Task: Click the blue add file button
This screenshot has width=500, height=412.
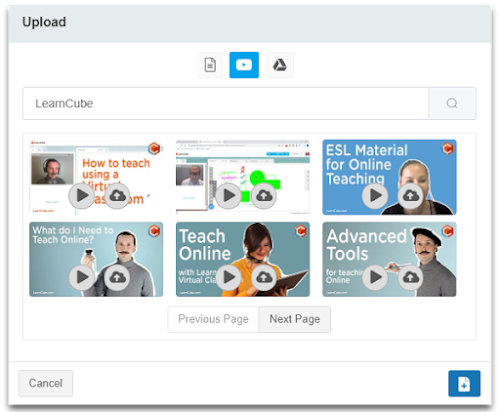Action: tap(464, 383)
